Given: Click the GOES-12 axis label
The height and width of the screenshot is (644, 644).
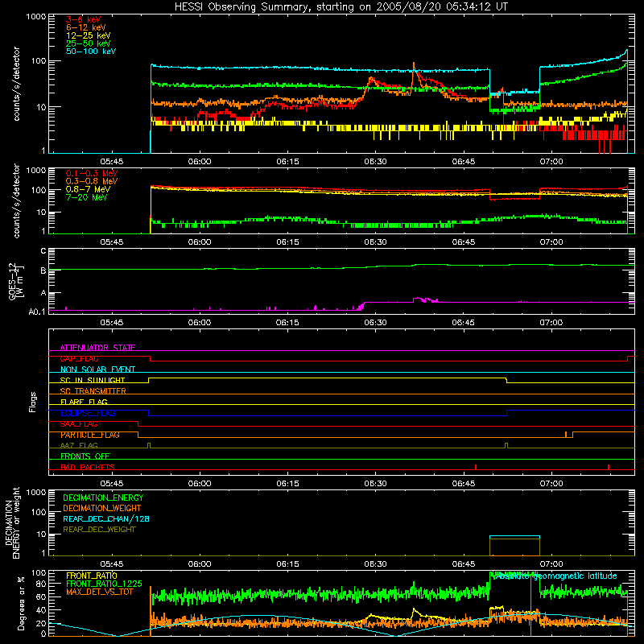Looking at the screenshot, I should point(14,281).
